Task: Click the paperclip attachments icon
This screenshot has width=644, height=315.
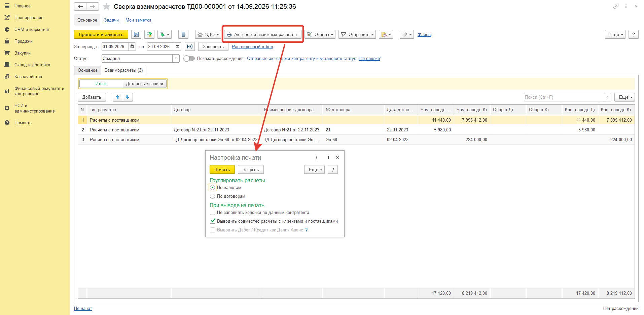Action: (406, 34)
